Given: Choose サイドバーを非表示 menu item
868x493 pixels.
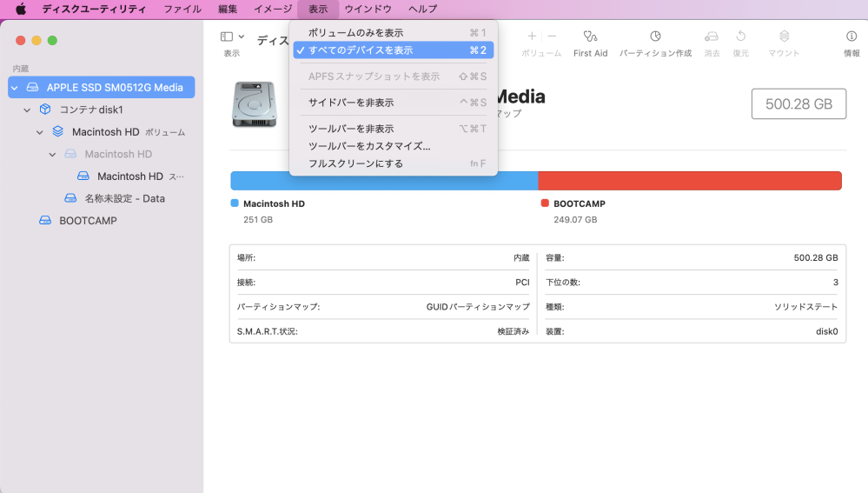Looking at the screenshot, I should (x=393, y=103).
